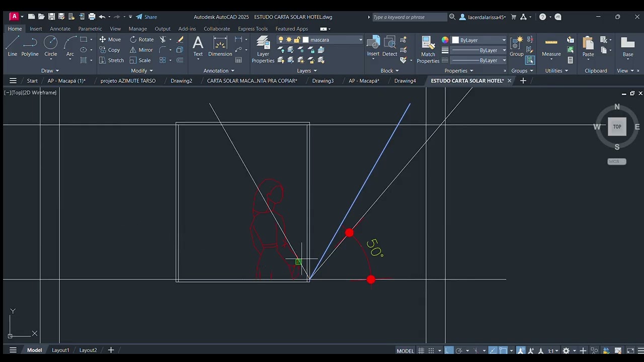Select the Polyline tool

pyautogui.click(x=30, y=46)
